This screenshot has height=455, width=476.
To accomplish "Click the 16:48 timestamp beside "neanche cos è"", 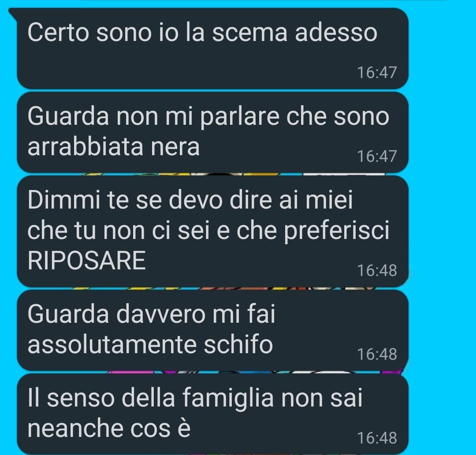I will 377,438.
